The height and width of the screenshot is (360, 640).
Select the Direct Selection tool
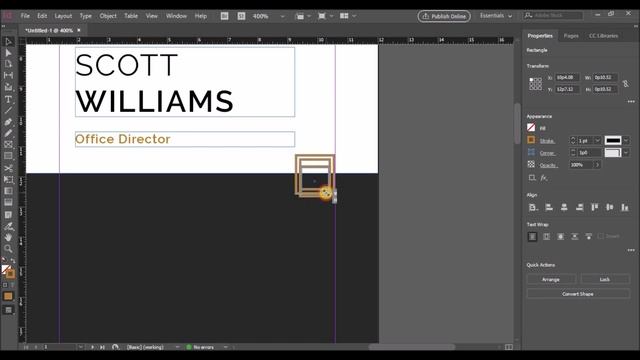(8, 53)
